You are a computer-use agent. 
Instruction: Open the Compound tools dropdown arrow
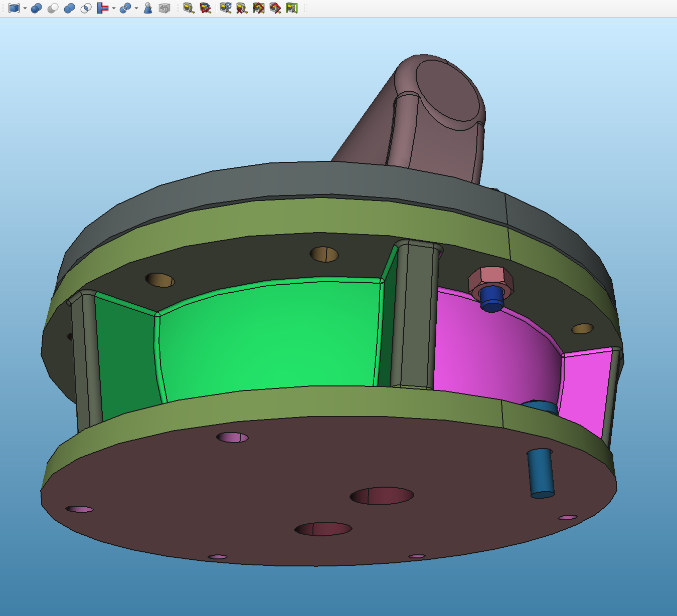coord(25,9)
